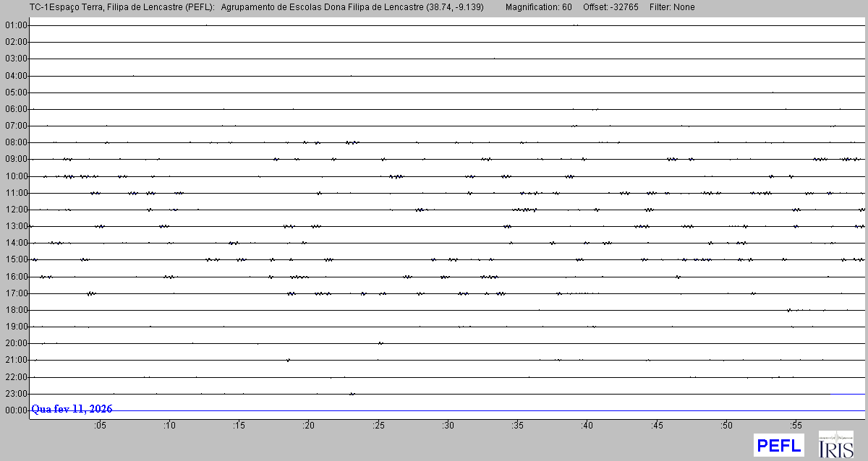Select the 15:00 hour row label
Viewport: 868px width, 461px height.
coord(15,259)
